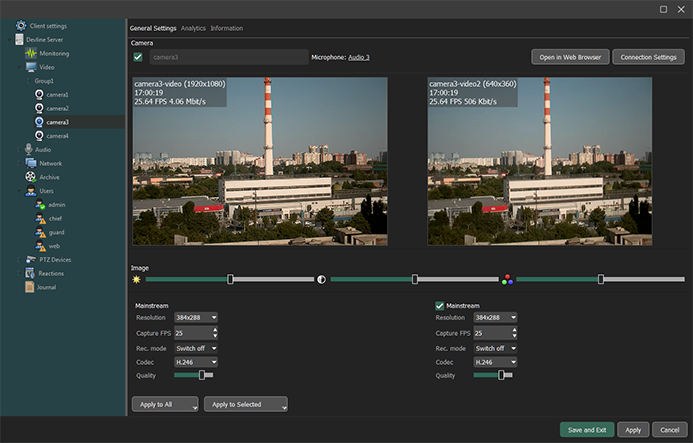Click the camera3 name input field

point(229,57)
